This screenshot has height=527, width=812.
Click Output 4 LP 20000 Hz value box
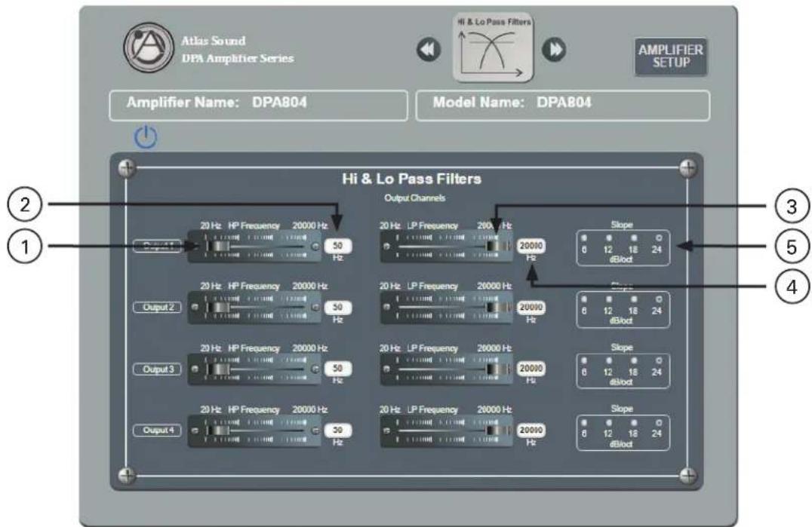[x=531, y=430]
